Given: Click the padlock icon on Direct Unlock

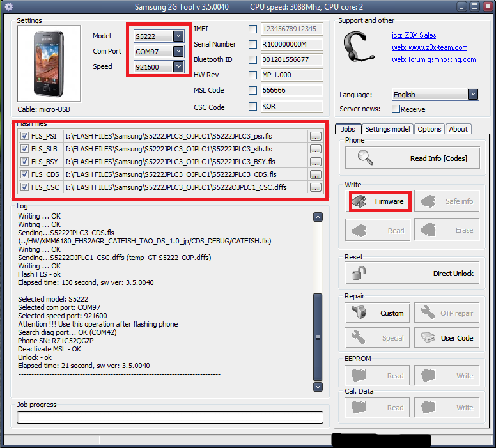Looking at the screenshot, I should pyautogui.click(x=359, y=273).
